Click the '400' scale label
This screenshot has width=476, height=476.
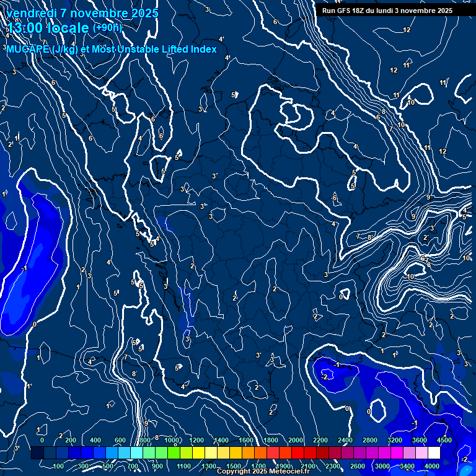tap(95, 440)
